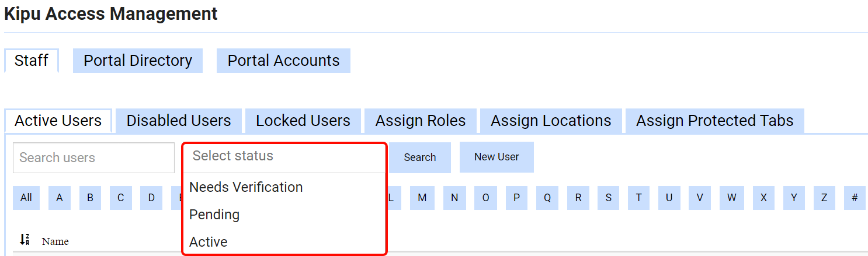Viewport: 868px width, 256px height.
Task: Click the New User button
Action: tap(497, 157)
